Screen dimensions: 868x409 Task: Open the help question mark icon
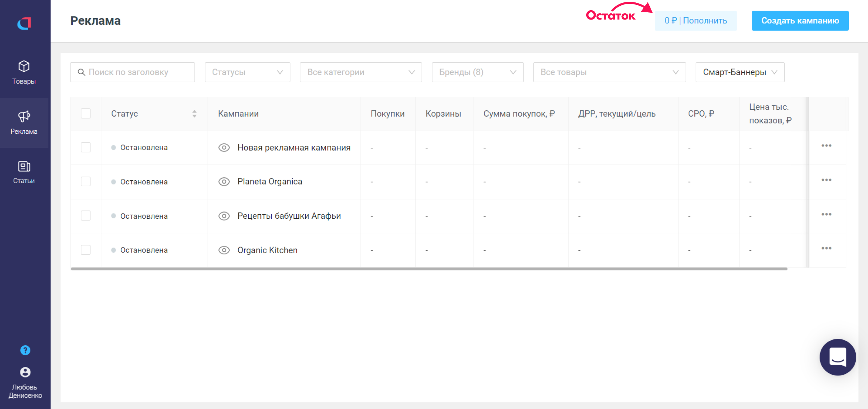(x=25, y=350)
